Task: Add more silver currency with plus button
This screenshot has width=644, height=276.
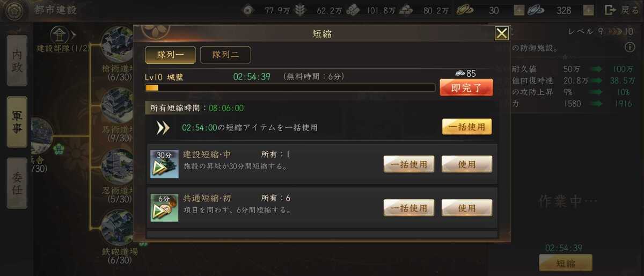Action: click(x=589, y=10)
